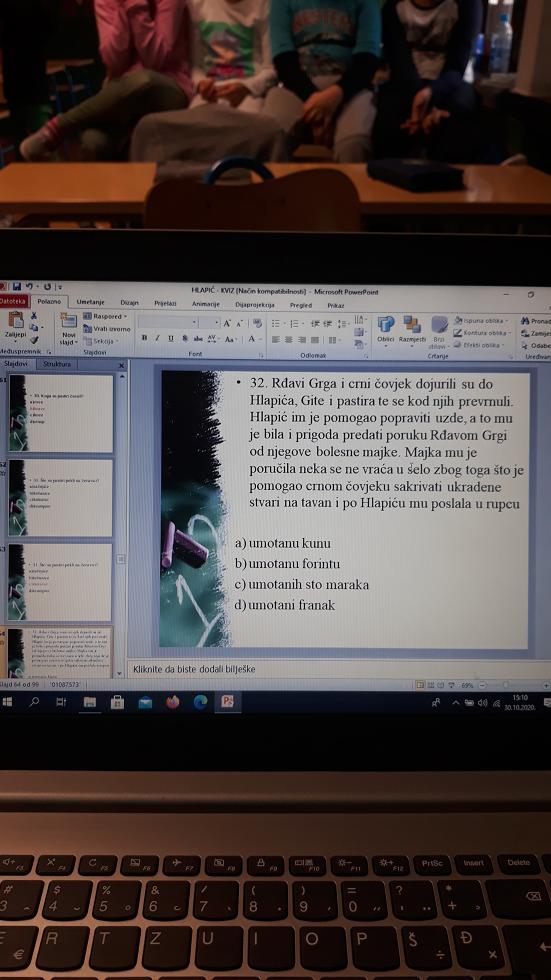Toggle bold formatting
Viewport: 551px width, 980px height.
(145, 338)
